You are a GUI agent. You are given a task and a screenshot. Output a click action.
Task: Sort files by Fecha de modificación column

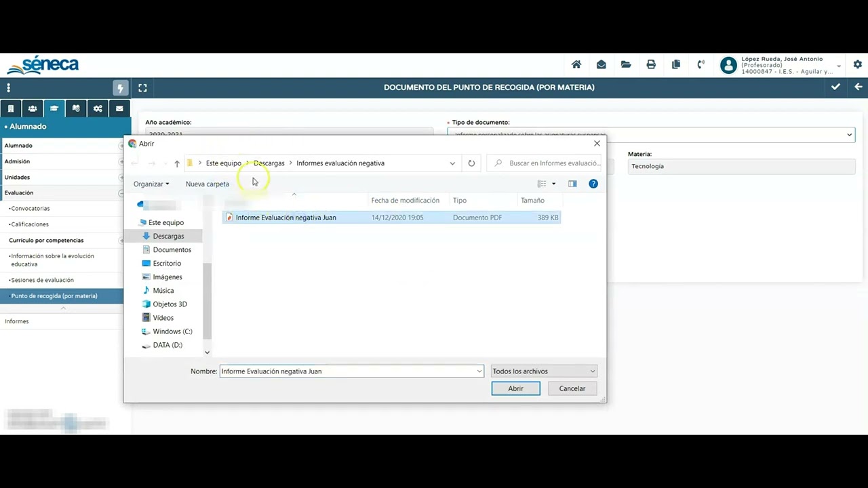406,201
